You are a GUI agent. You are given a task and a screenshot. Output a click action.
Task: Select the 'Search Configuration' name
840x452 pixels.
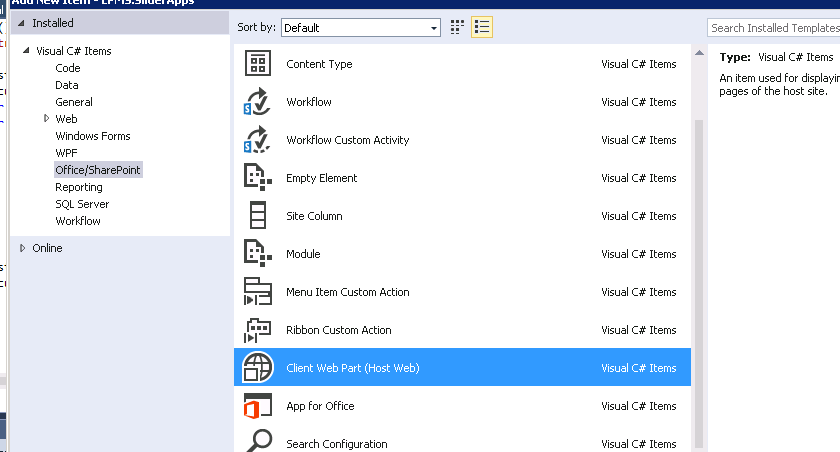tap(336, 444)
